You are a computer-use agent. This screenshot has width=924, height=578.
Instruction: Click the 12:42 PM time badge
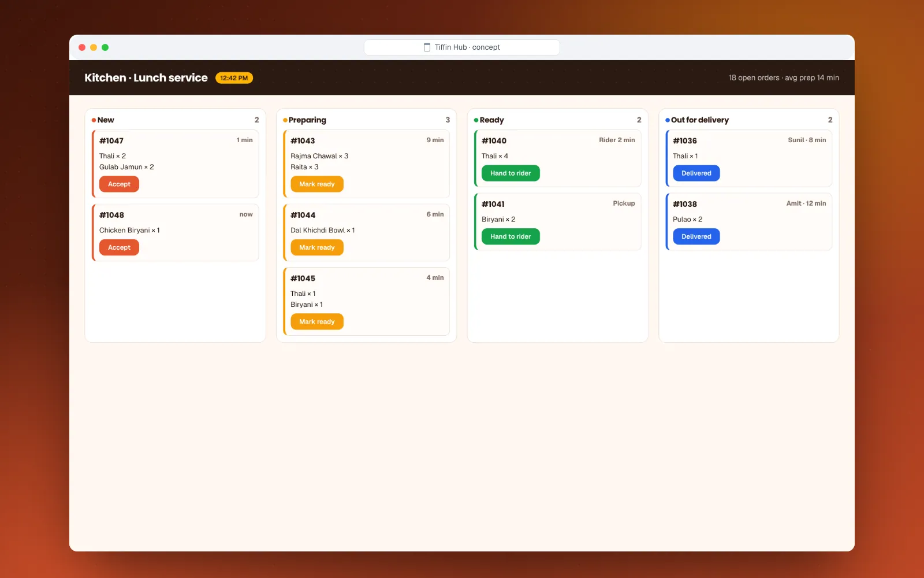pos(234,78)
